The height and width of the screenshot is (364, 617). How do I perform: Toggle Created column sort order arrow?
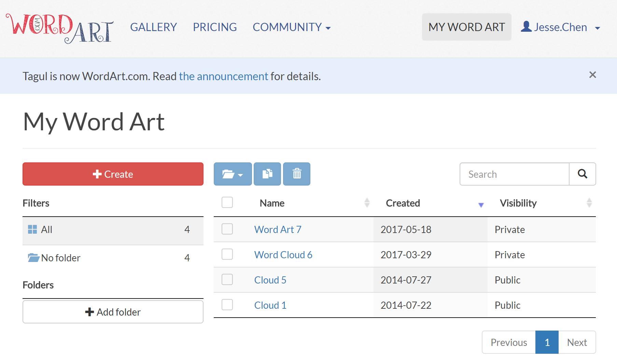tap(481, 205)
